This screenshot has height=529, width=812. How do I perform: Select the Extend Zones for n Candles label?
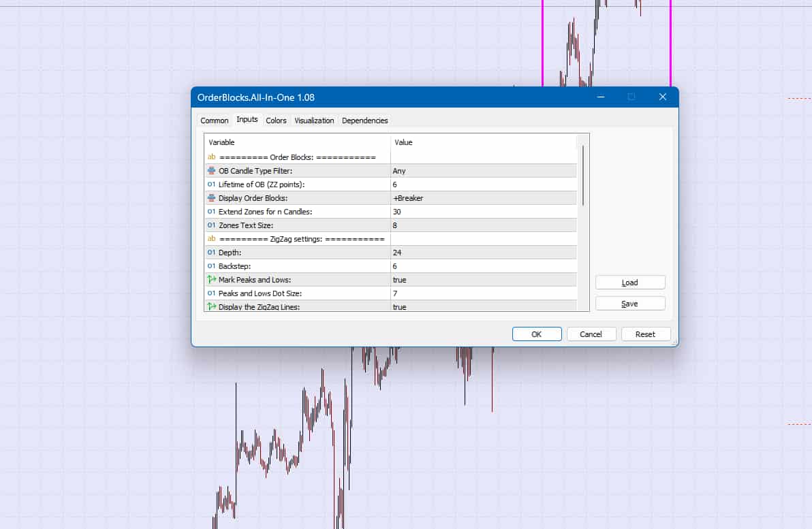pos(265,212)
